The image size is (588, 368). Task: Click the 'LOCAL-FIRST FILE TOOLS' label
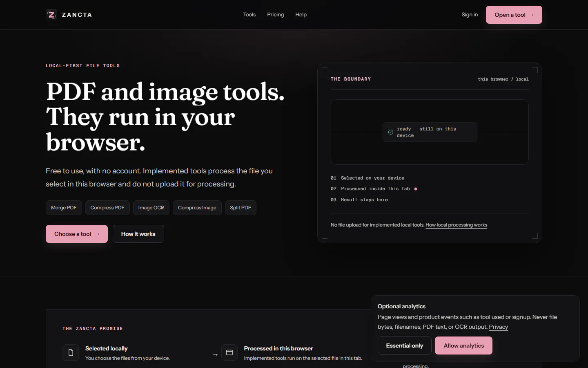[x=83, y=65]
